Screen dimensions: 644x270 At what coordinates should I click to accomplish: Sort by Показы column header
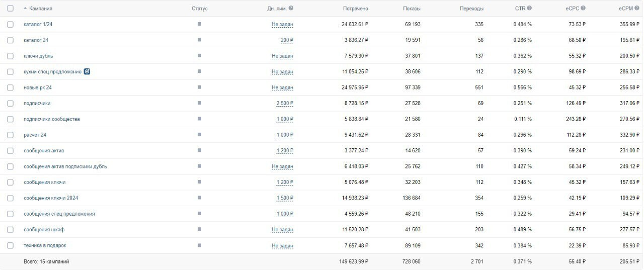tap(412, 9)
